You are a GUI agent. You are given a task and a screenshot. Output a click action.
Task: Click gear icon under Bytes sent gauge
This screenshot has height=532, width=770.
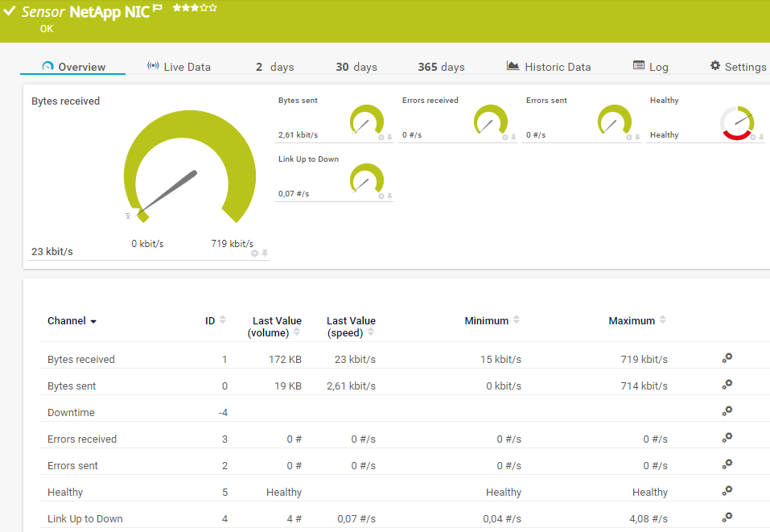point(381,138)
